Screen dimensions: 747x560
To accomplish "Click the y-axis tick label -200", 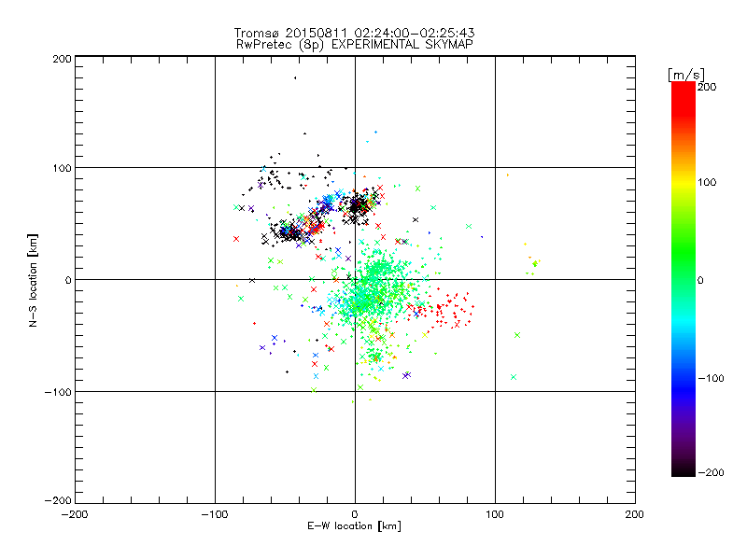I will click(x=58, y=500).
